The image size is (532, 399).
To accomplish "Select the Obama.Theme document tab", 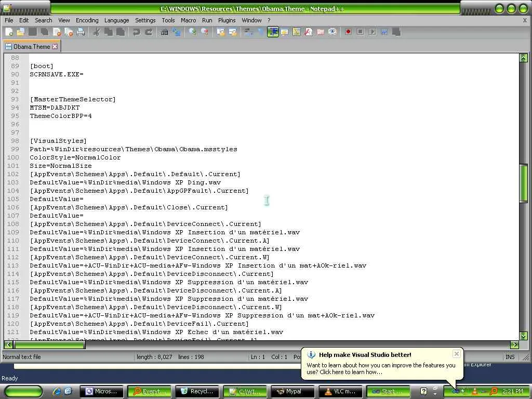I will [32, 46].
